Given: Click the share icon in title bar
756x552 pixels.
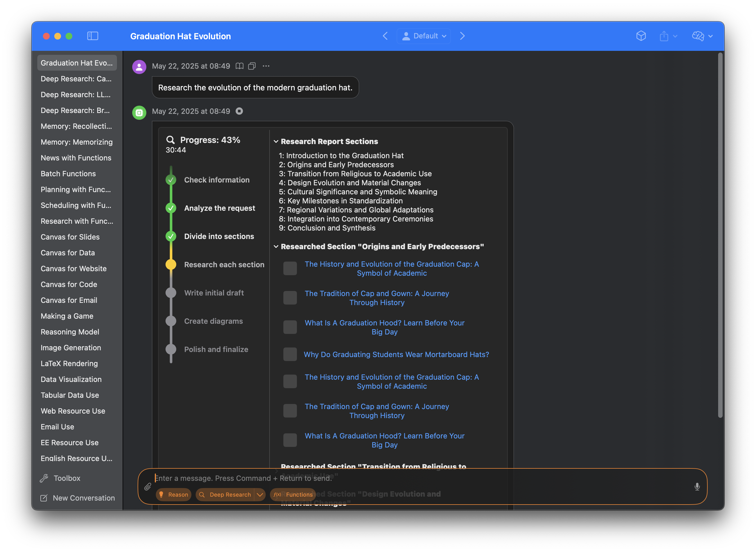Looking at the screenshot, I should click(x=664, y=36).
